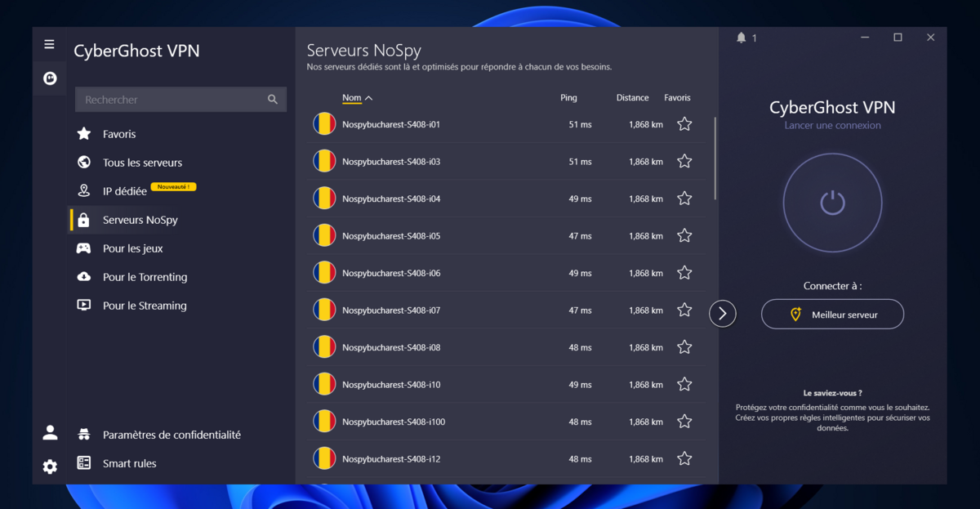Viewport: 980px width, 509px height.
Task: Favorite server Nospybucharest-S408-i07
Action: click(684, 310)
